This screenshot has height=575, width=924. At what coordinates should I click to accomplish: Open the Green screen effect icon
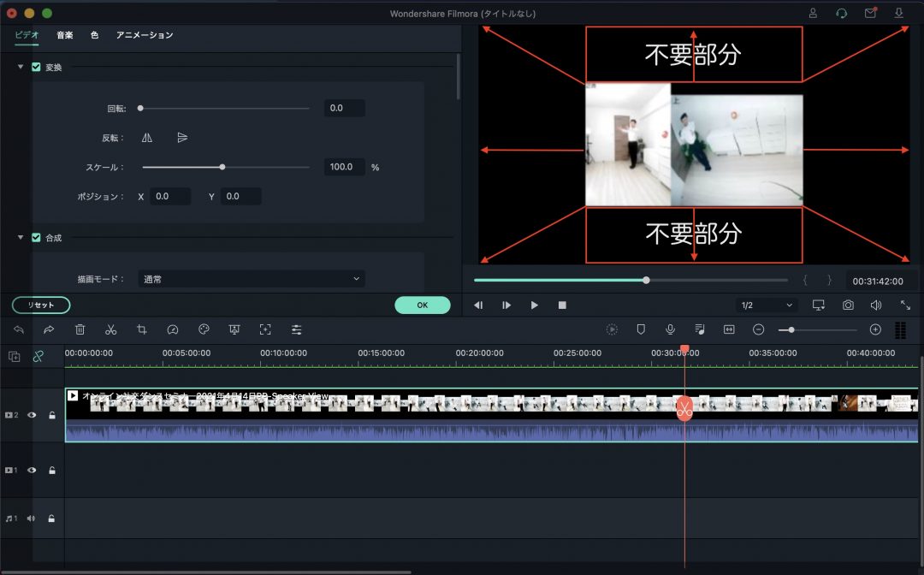pos(234,329)
